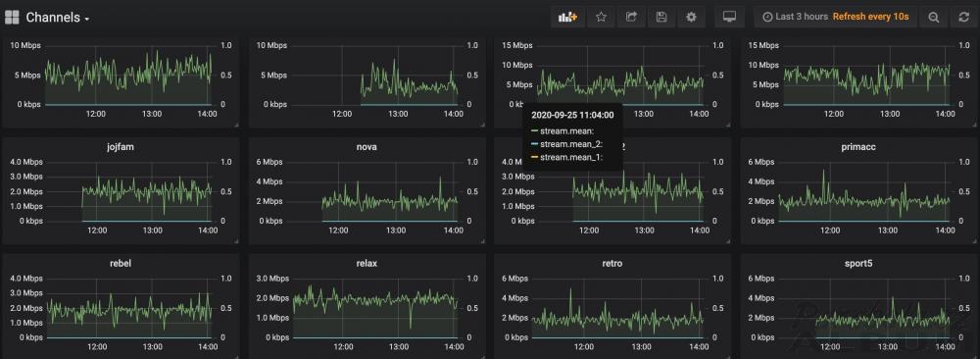The image size is (980, 359).
Task: Click the 14:00 time label in sport5 panel
Action: [x=946, y=346]
